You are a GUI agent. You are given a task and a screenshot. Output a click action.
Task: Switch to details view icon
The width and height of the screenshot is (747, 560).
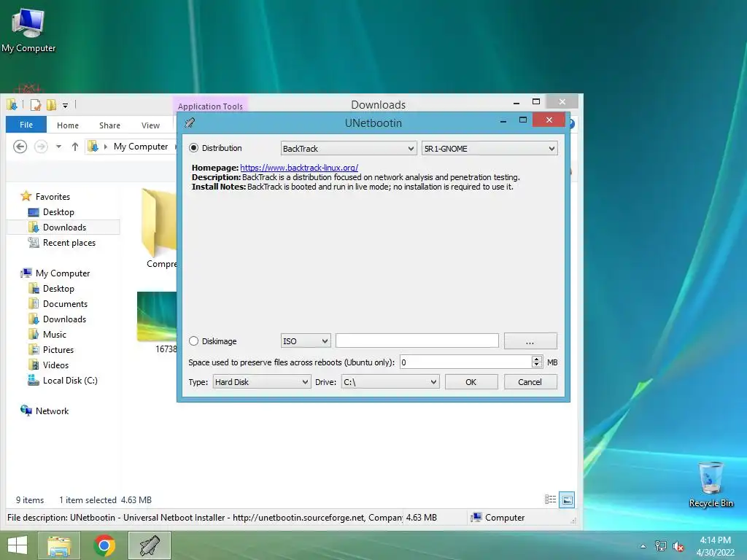[x=550, y=499]
